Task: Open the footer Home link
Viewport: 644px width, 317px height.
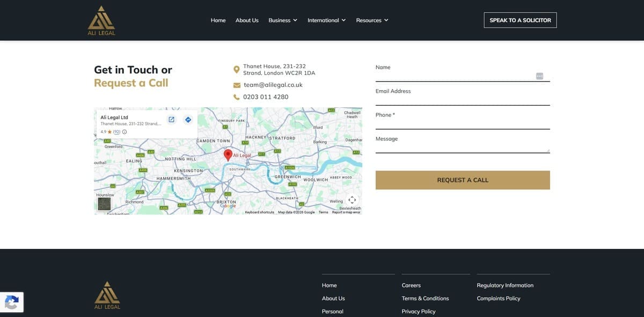Action: coord(330,285)
